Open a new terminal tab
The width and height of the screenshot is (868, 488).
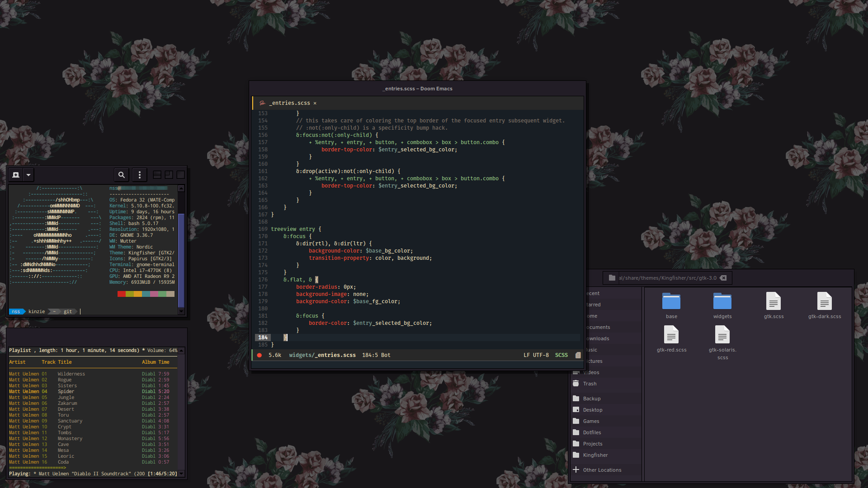pyautogui.click(x=16, y=174)
